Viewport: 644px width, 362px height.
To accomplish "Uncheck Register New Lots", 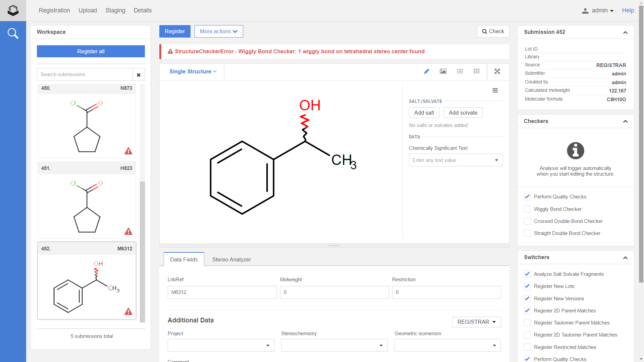I will 527,286.
